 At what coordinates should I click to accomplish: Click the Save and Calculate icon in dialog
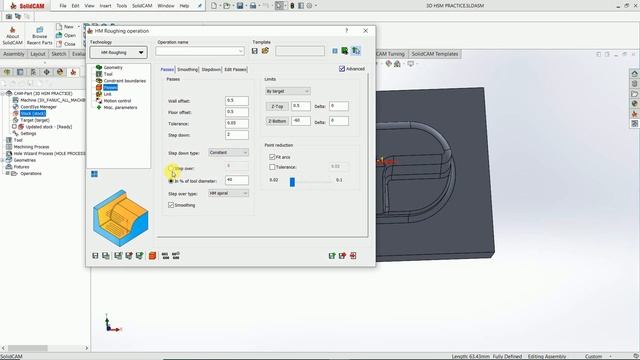coord(118,256)
